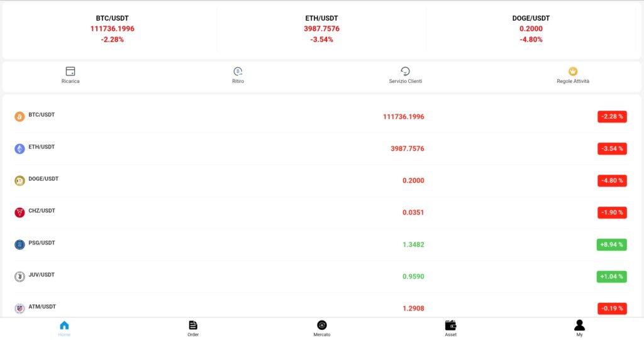Open the My profile tab

point(579,329)
